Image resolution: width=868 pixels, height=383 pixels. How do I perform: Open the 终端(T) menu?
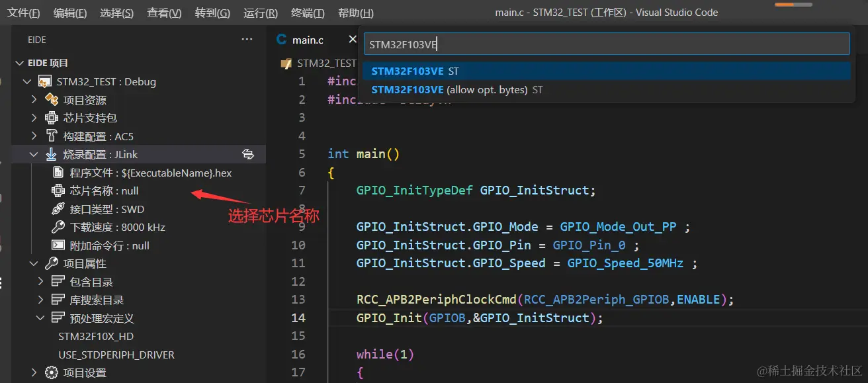[x=308, y=13]
